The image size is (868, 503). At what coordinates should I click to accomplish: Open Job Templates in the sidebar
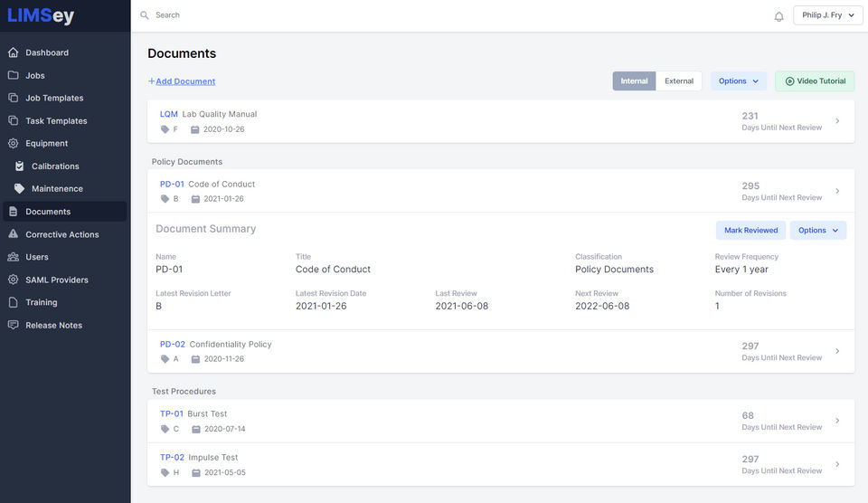[54, 98]
